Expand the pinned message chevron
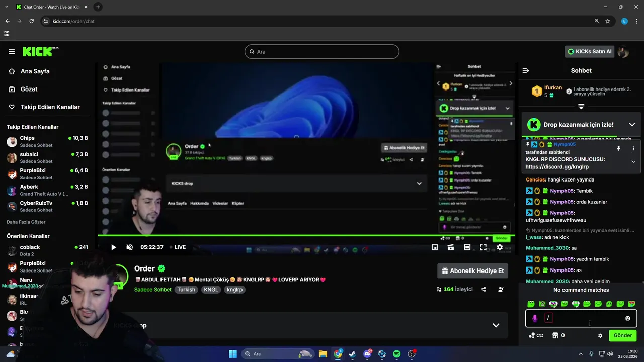 633,162
